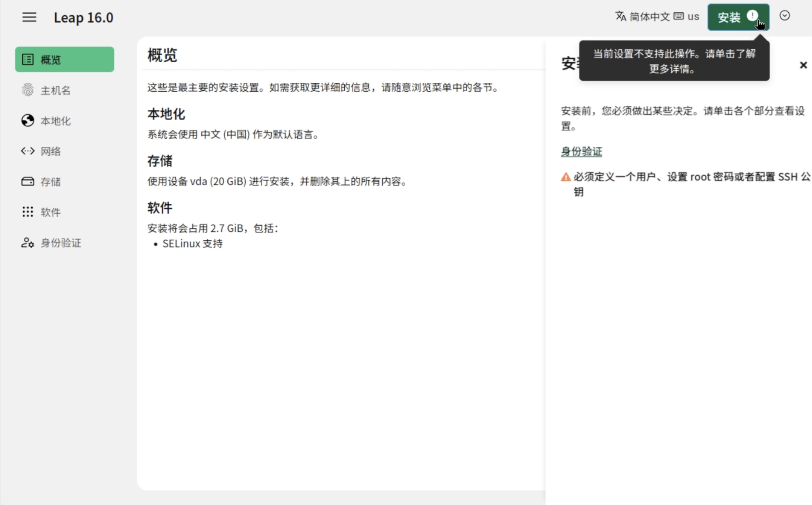812x505 pixels.
Task: Click the 存储 hard drive icon
Action: coord(28,181)
